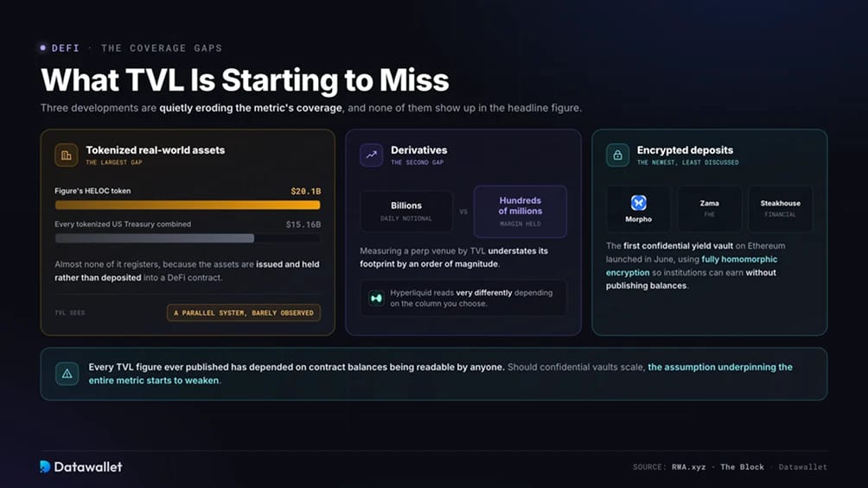Click the Hyperliquid logo icon
The width and height of the screenshot is (868, 488).
click(x=376, y=298)
